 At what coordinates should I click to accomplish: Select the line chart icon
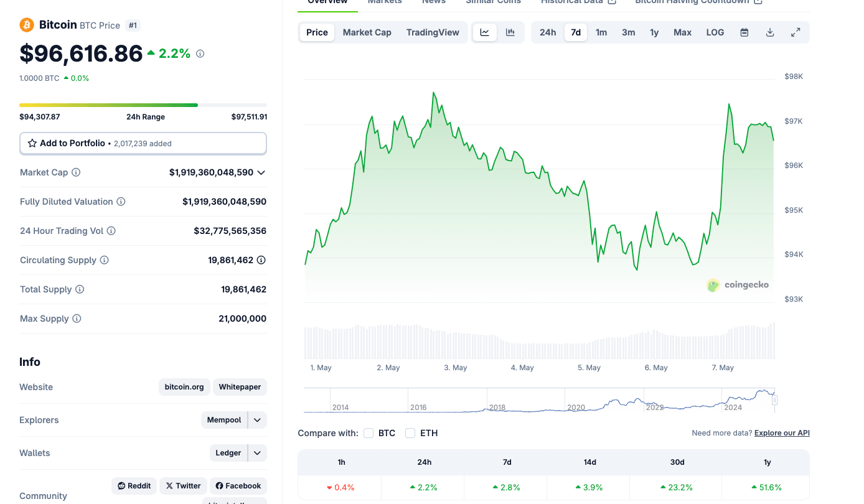coord(484,32)
